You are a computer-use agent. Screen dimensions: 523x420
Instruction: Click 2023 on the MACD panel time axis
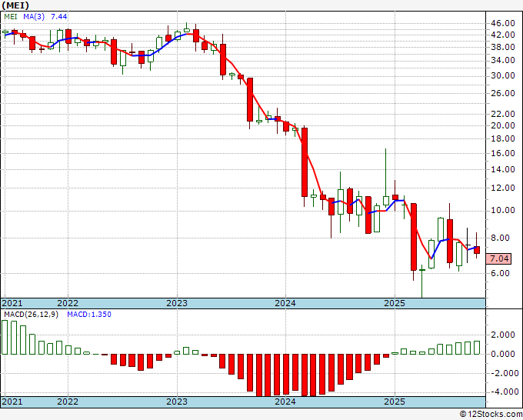point(177,402)
